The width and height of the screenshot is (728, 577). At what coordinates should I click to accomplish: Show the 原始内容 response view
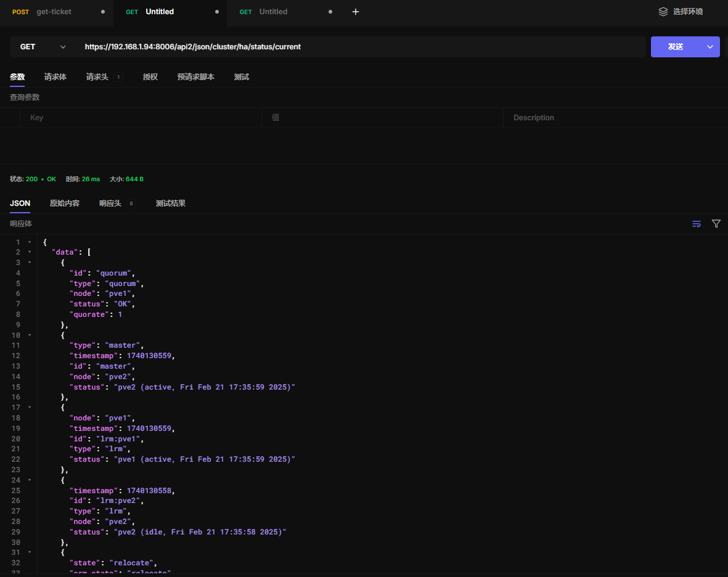(64, 203)
